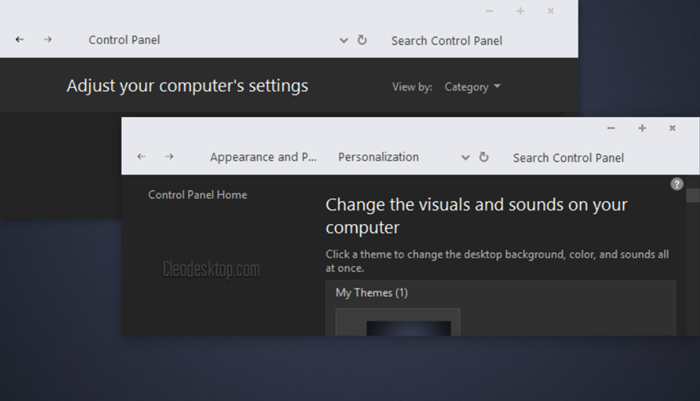Go forward in the rear Control Panel window
Viewport: 700px width, 401px height.
(x=48, y=40)
